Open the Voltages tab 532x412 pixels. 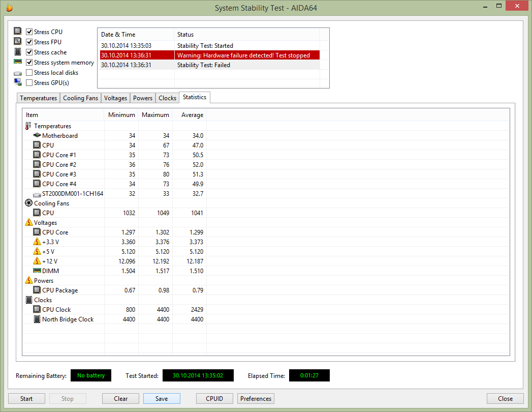tap(115, 98)
